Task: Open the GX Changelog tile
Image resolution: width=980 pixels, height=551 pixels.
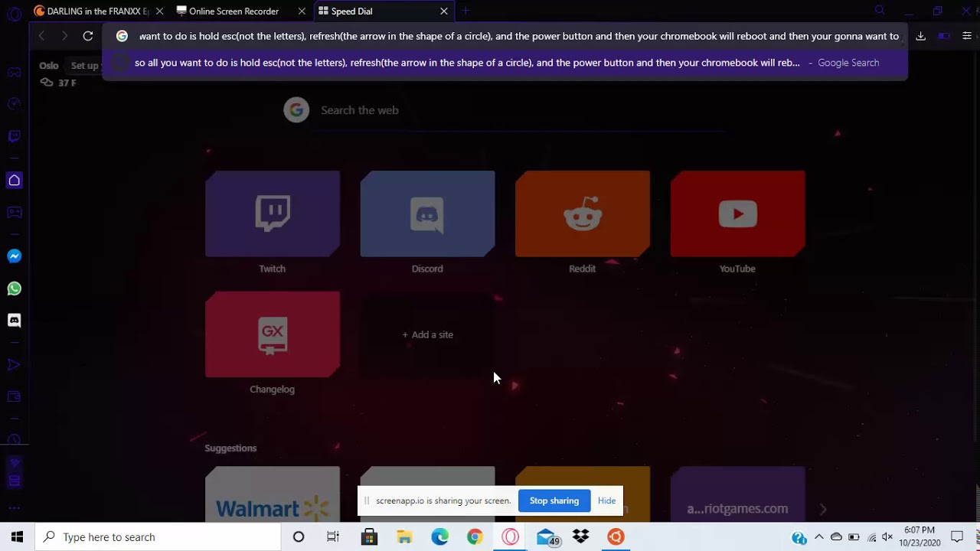Action: click(273, 334)
